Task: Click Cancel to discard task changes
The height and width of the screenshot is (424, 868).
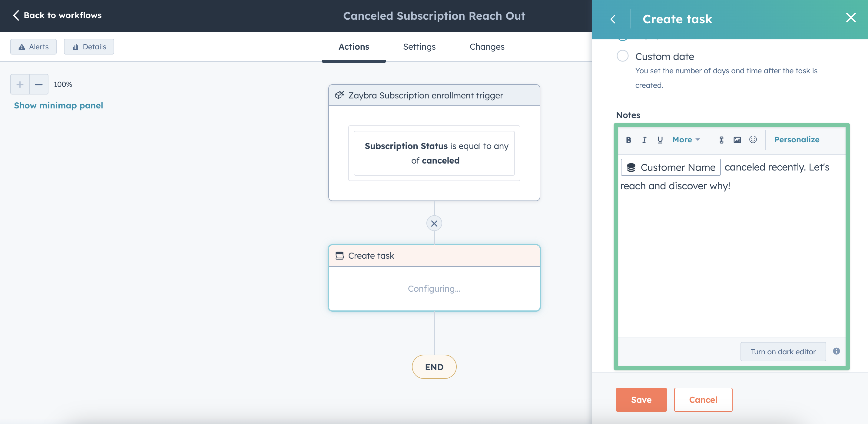Action: 703,400
